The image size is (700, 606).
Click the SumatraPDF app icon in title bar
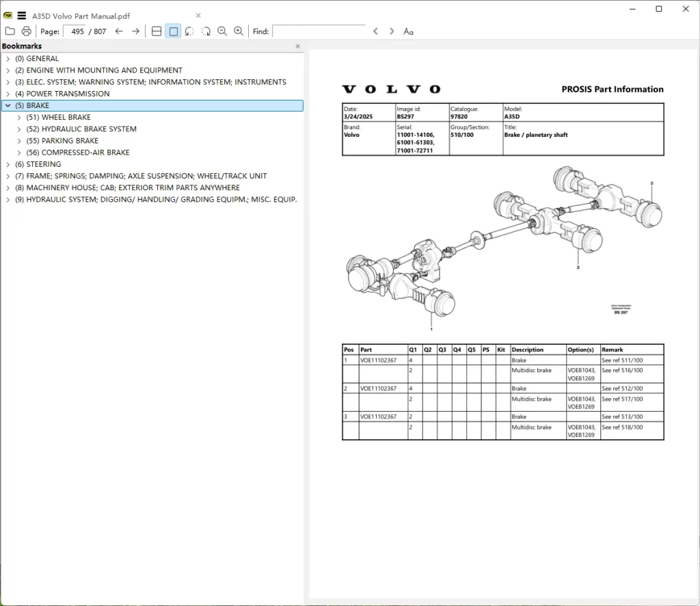[8, 16]
